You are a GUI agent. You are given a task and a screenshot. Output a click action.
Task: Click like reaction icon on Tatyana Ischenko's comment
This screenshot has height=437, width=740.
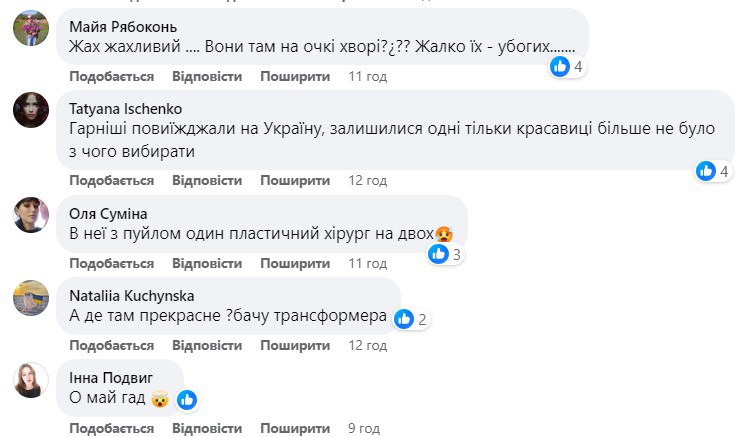point(707,172)
